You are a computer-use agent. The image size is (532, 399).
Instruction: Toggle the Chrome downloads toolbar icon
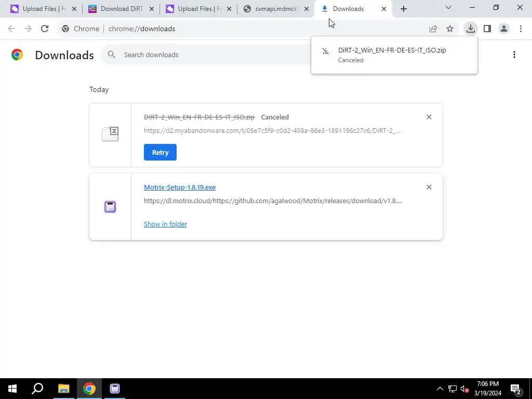pos(470,29)
